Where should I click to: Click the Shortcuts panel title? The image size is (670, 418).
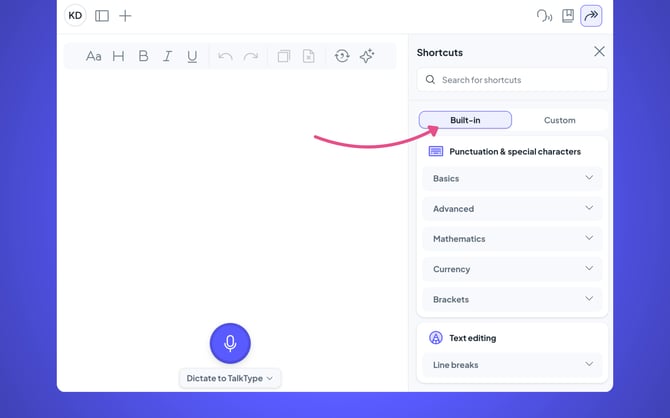click(440, 53)
